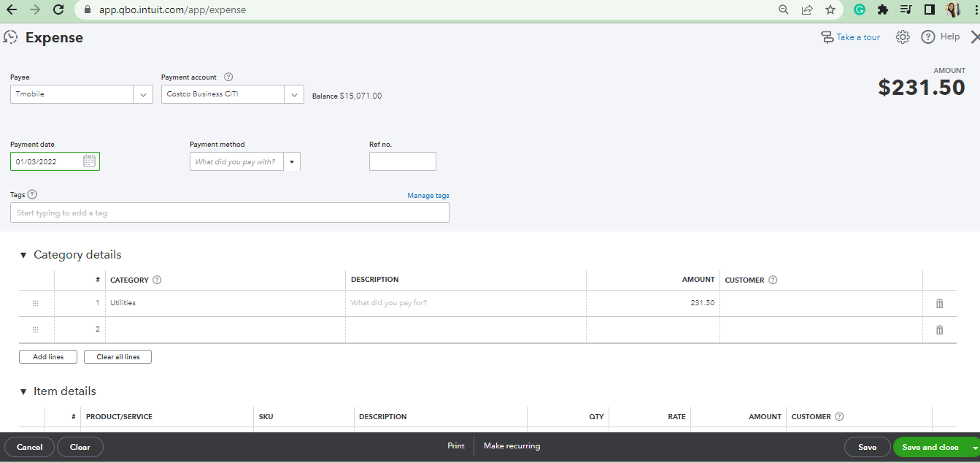Click the Take a tour link
The width and height of the screenshot is (980, 463).
point(851,37)
